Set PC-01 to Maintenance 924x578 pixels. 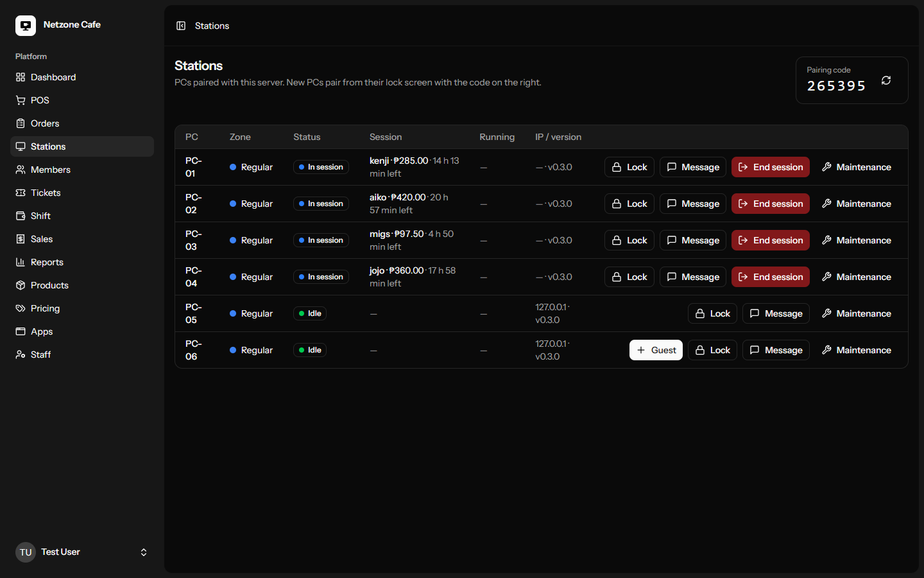pyautogui.click(x=856, y=167)
